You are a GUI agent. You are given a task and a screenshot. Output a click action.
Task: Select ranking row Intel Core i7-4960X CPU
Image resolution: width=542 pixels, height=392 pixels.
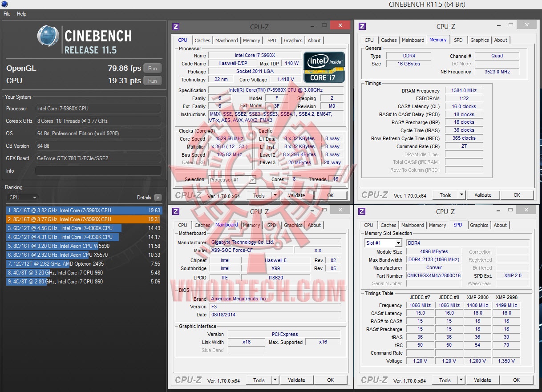[x=84, y=228]
